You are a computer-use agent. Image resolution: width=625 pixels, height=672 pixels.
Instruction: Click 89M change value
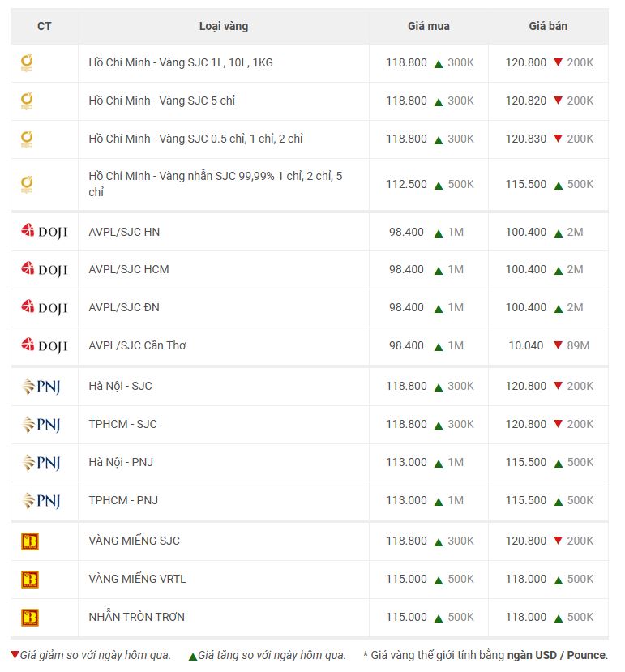point(578,345)
